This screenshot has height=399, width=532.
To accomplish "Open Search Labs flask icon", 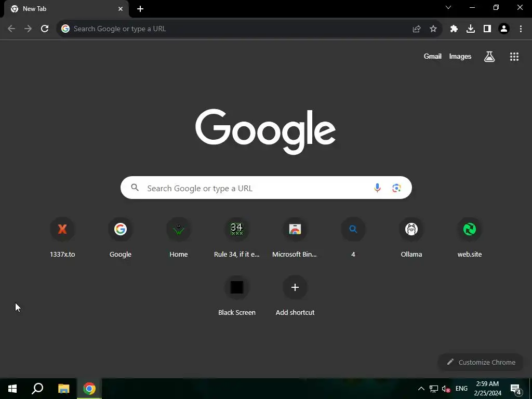I will pyautogui.click(x=489, y=57).
